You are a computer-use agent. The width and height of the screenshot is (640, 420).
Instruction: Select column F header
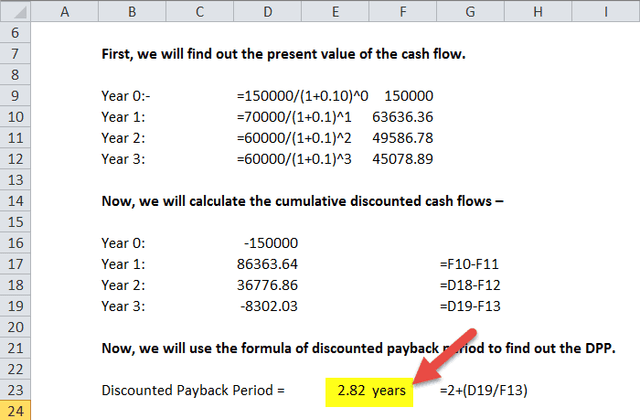[x=405, y=12]
